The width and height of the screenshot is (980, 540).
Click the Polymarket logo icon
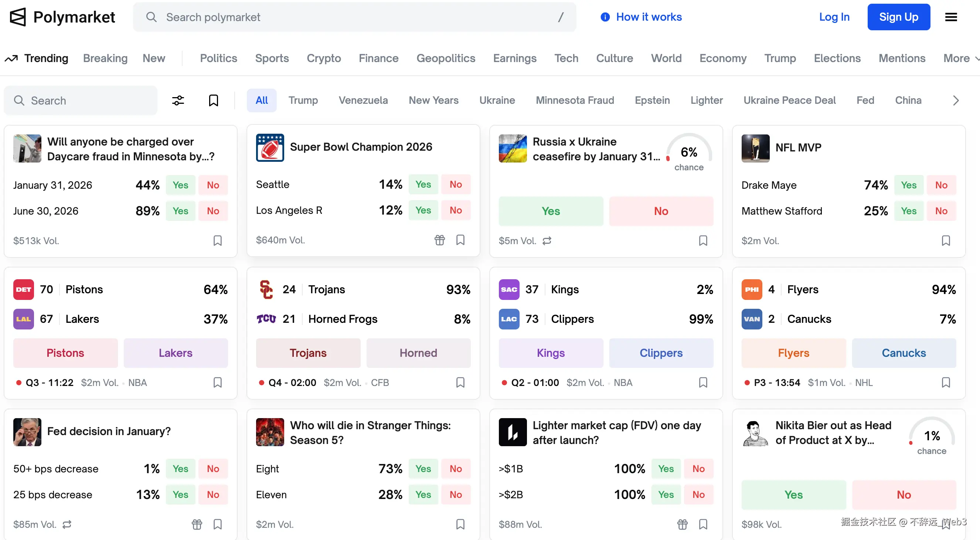coord(18,17)
